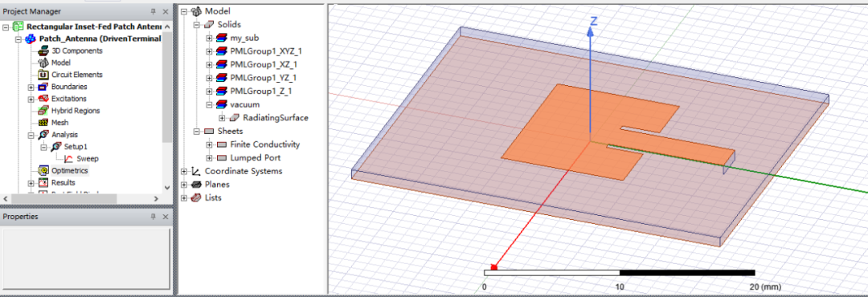Pin the Project Manager panel
Screen dimensions: 868x297
tap(154, 11)
